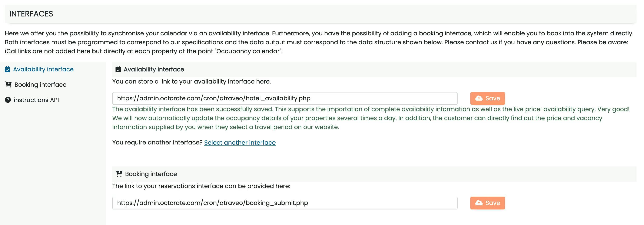Click the cloud upload icon on availability Save
The width and height of the screenshot is (644, 225).
coord(479,98)
